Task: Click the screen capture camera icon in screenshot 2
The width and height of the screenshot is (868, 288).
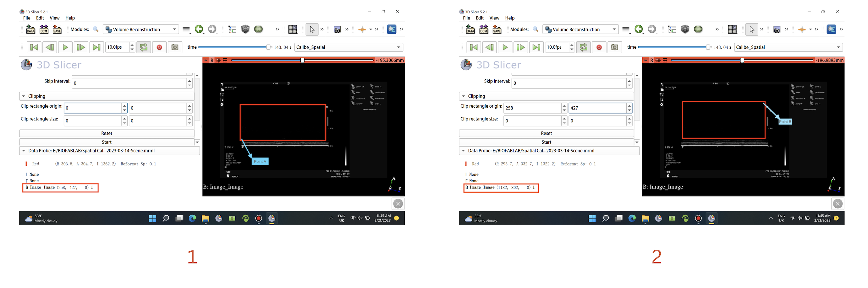Action: coord(777,29)
